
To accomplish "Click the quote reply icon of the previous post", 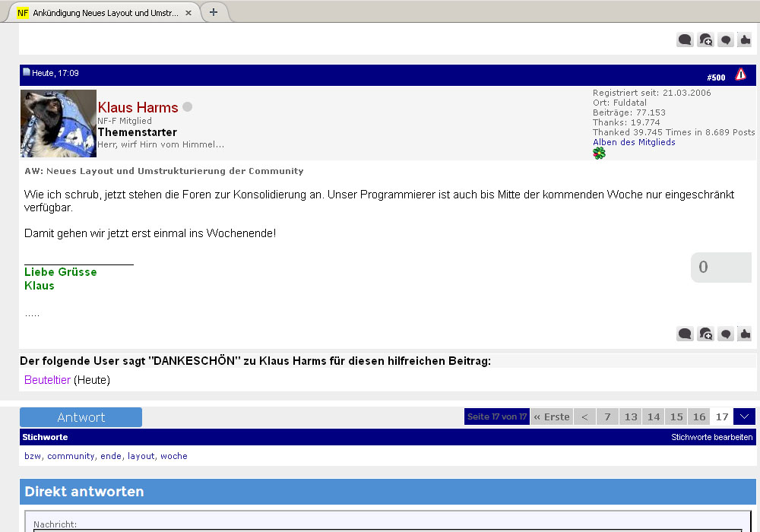I will click(x=685, y=40).
